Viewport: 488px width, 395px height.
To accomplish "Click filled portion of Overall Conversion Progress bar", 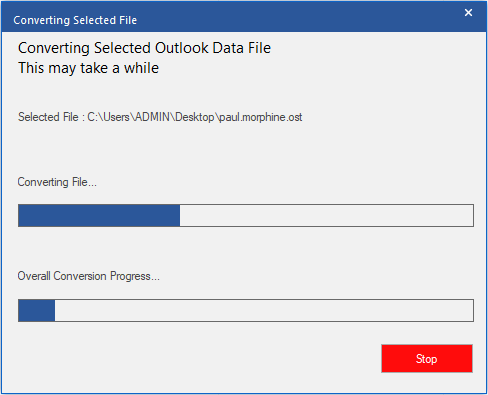I will click(37, 310).
